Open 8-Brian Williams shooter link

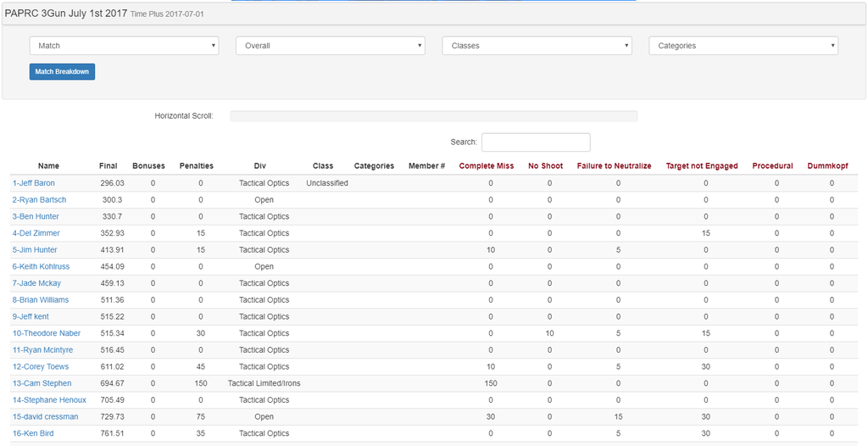point(41,299)
